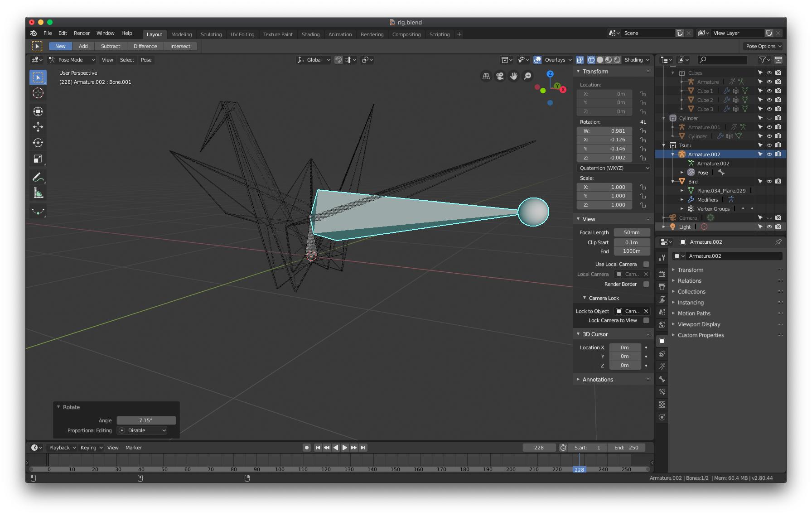Toggle viewport visibility of Cube 1

coord(769,91)
